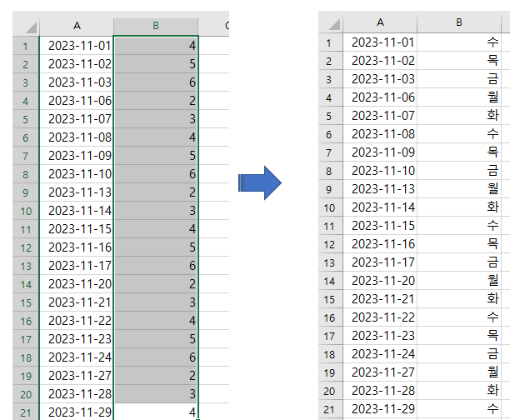This screenshot has width=510, height=420.
Task: Select row 14 header in numeric weekday sheet
Action: [26, 284]
